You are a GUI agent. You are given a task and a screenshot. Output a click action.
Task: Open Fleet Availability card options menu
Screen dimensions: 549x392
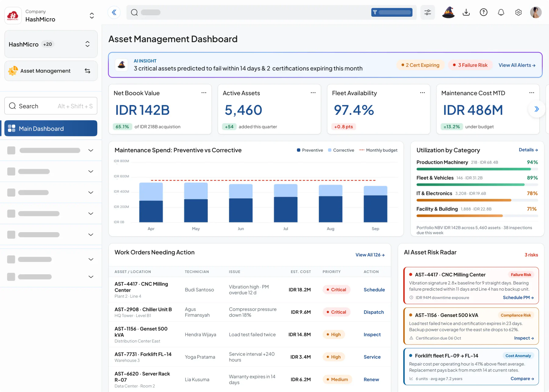[x=422, y=93]
